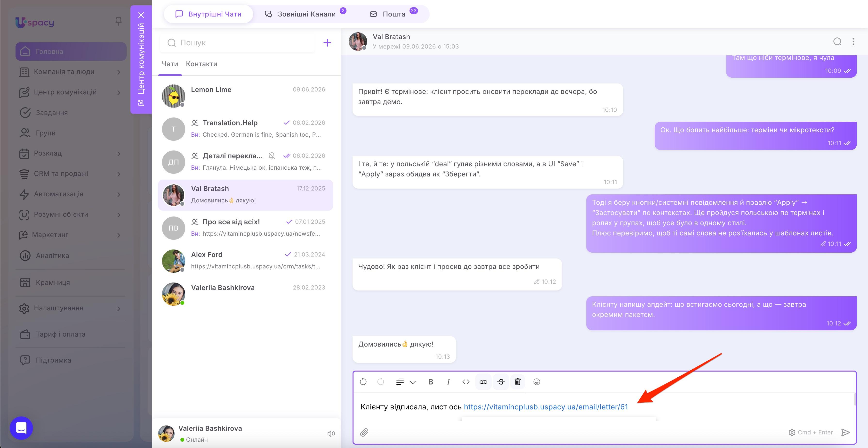Viewport: 868px width, 448px height.
Task: Toggle sound notifications speaker icon
Action: coord(331,433)
